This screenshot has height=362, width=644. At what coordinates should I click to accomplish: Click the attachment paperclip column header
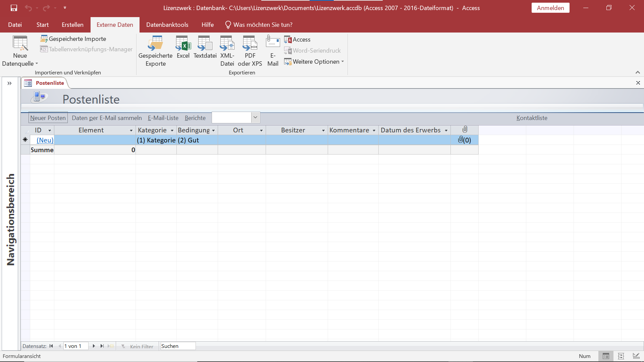[x=465, y=130]
